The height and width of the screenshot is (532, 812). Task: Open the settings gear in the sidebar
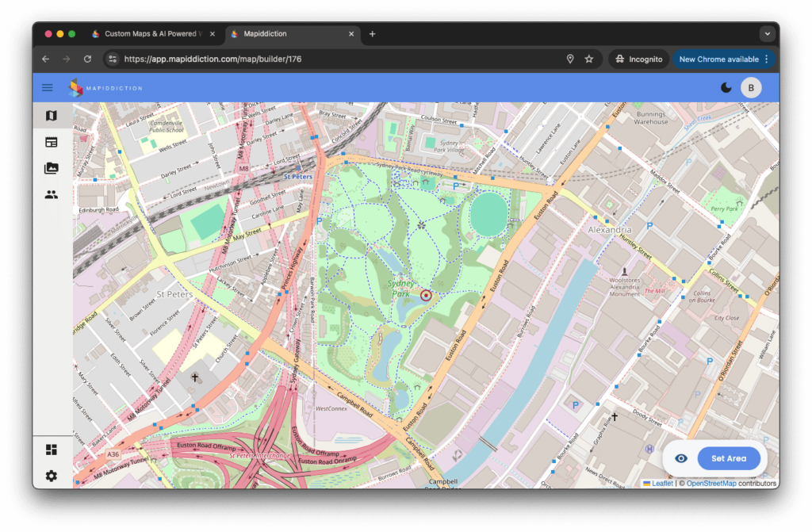pyautogui.click(x=52, y=476)
